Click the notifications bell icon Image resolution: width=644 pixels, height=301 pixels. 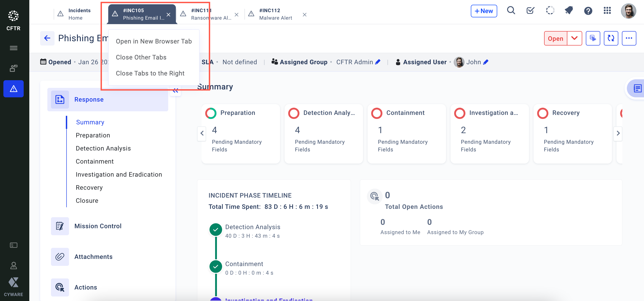coord(568,11)
